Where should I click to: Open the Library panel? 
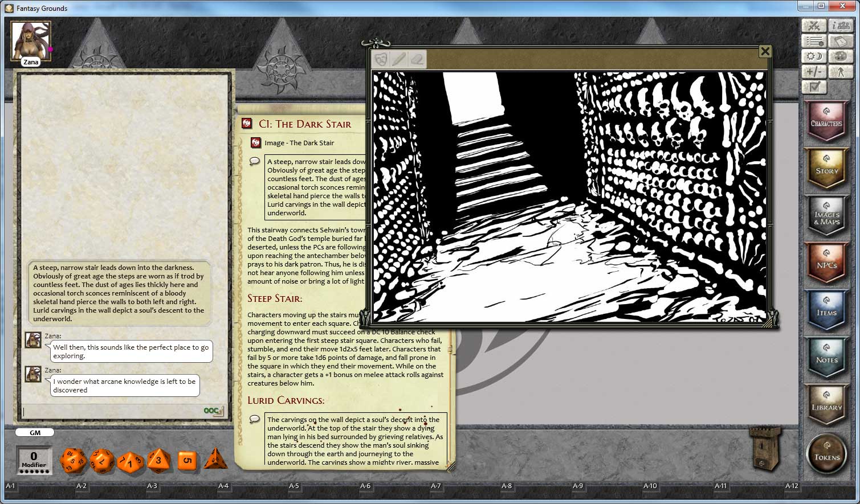point(827,407)
